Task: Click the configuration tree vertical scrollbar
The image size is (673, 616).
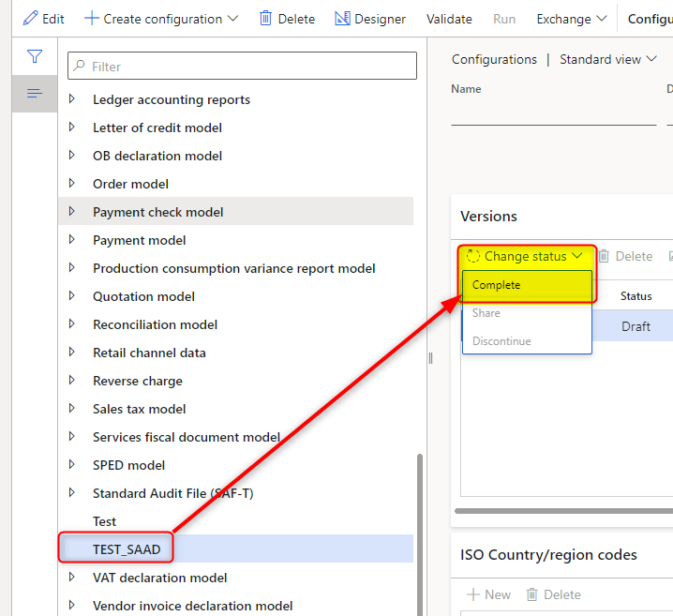Action: tap(419, 525)
